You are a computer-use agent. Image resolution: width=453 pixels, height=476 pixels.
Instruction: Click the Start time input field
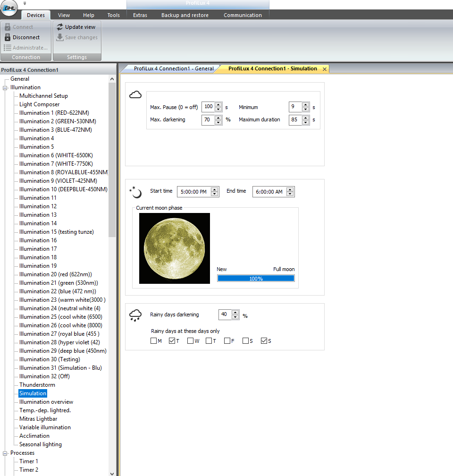point(194,192)
